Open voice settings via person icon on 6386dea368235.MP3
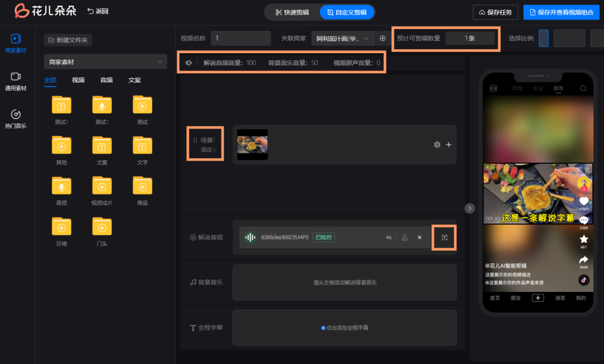 coord(404,237)
